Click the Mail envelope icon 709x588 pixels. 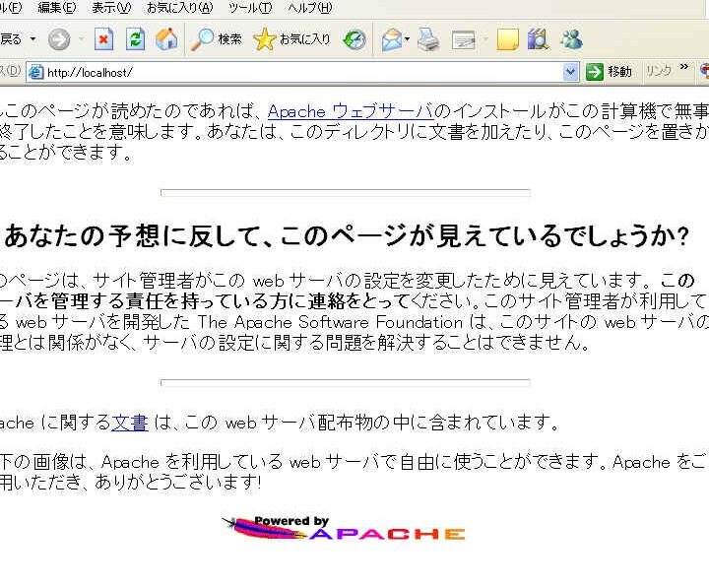coord(392,39)
